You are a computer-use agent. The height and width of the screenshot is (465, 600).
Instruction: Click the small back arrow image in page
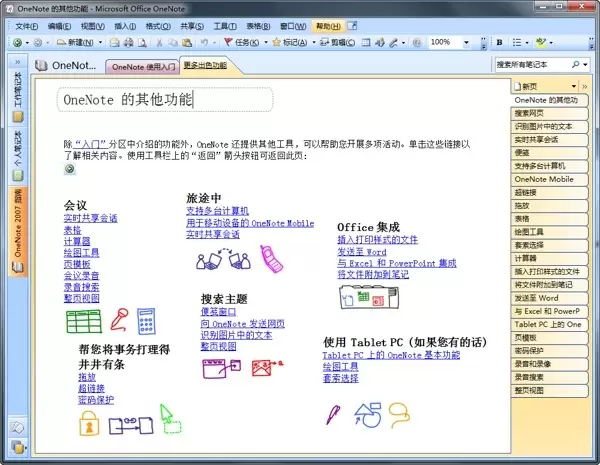point(70,169)
